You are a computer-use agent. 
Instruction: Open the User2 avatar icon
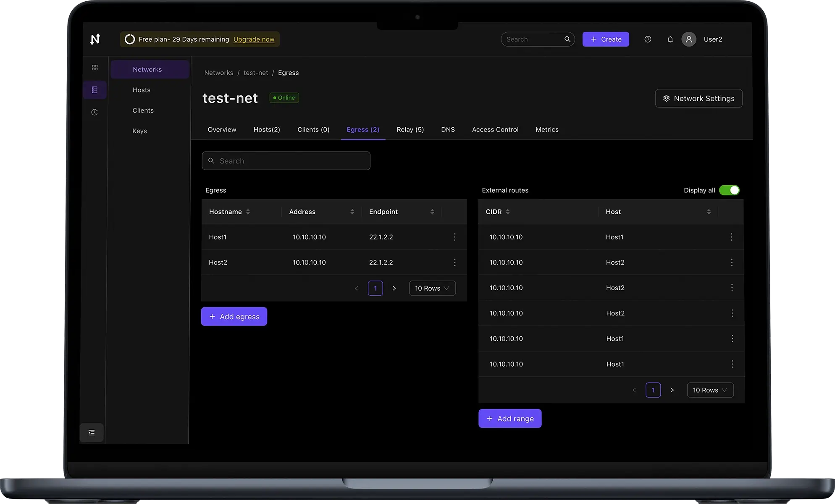pos(688,39)
